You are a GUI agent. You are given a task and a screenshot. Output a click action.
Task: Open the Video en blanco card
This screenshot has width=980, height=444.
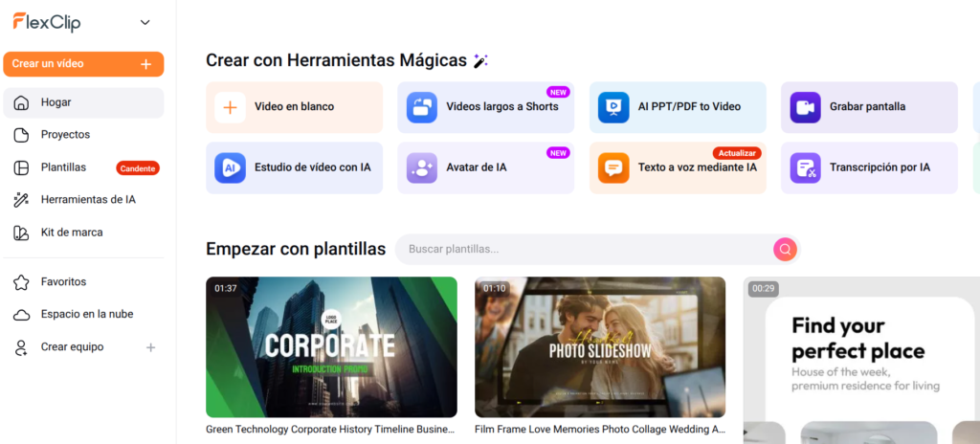pyautogui.click(x=295, y=107)
